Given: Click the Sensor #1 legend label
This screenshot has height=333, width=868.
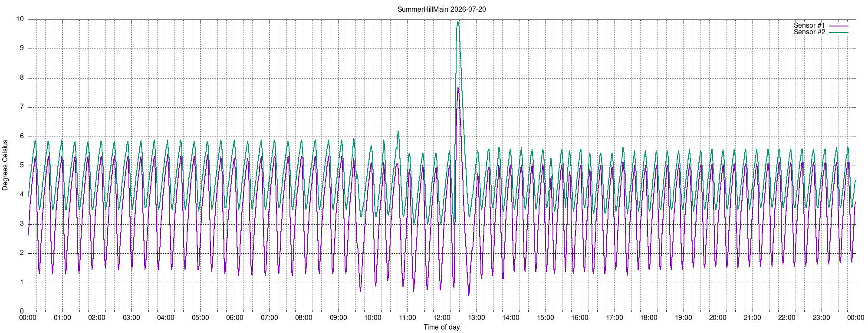Looking at the screenshot, I should [x=809, y=26].
